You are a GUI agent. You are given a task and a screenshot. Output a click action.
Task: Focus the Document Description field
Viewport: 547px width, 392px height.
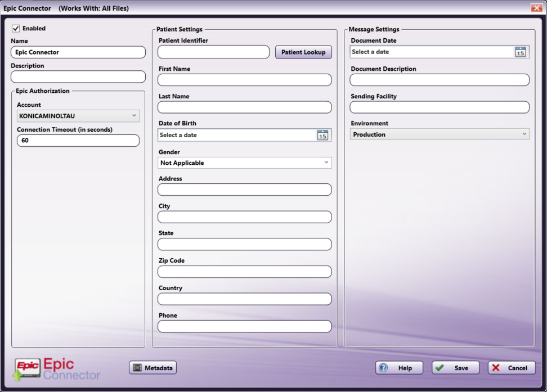point(440,80)
